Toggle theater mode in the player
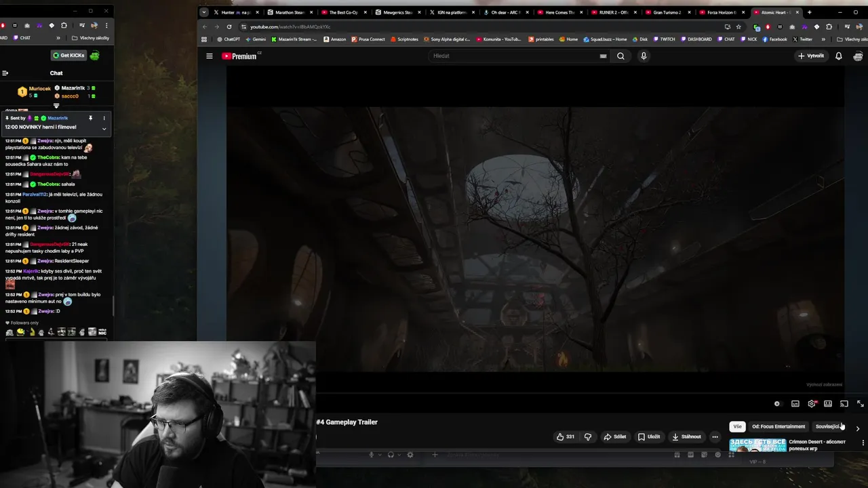 (828, 404)
